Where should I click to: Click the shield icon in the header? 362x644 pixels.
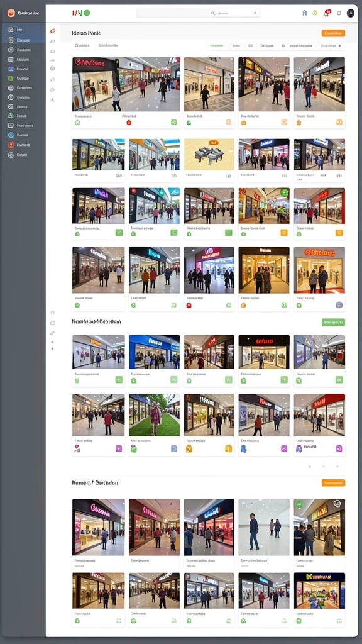[339, 13]
